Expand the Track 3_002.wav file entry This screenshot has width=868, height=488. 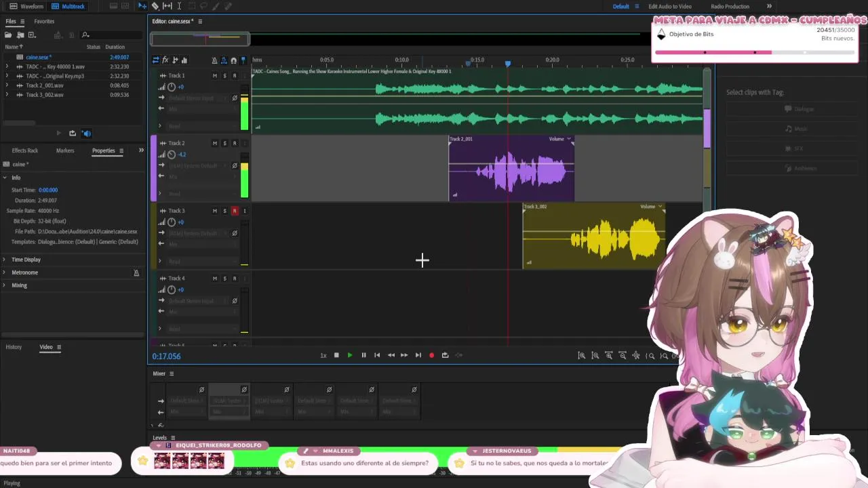(x=7, y=95)
